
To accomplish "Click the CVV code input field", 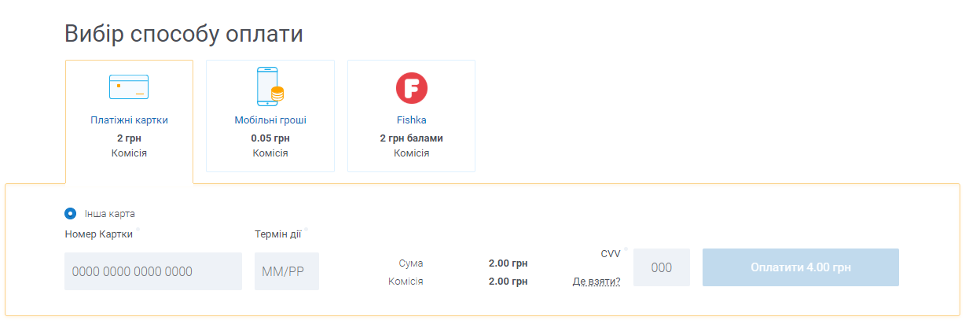I will point(662,267).
